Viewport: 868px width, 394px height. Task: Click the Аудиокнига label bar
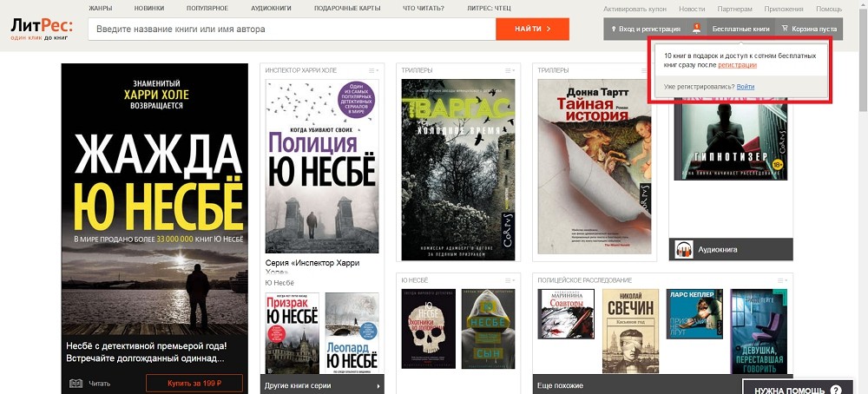point(731,249)
